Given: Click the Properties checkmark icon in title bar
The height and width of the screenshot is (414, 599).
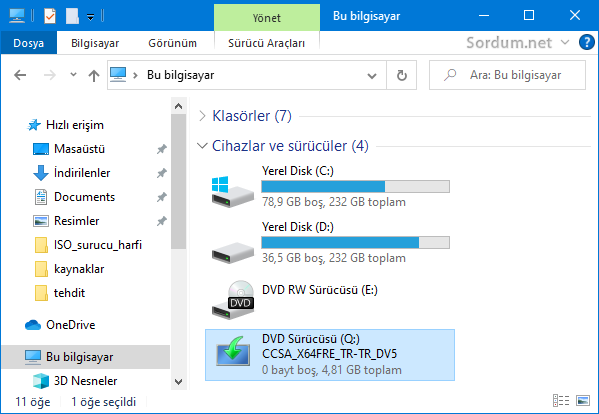Looking at the screenshot, I should coord(50,16).
